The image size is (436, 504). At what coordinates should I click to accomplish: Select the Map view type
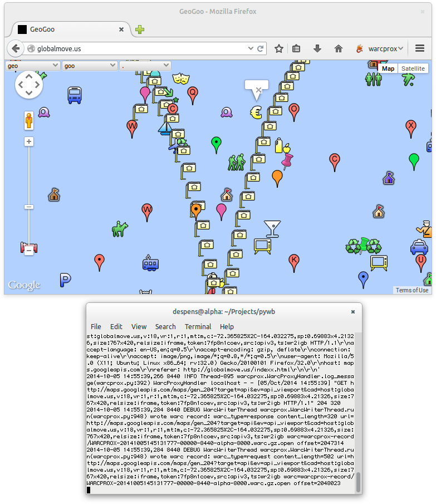(388, 68)
